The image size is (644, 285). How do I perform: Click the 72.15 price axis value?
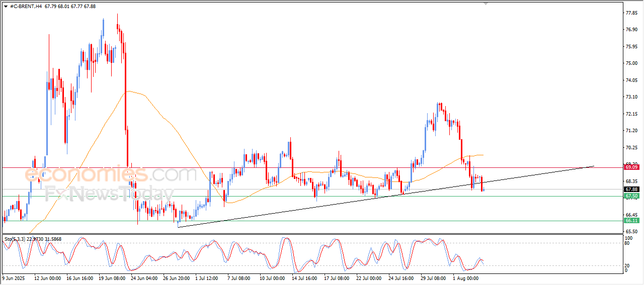click(x=631, y=114)
